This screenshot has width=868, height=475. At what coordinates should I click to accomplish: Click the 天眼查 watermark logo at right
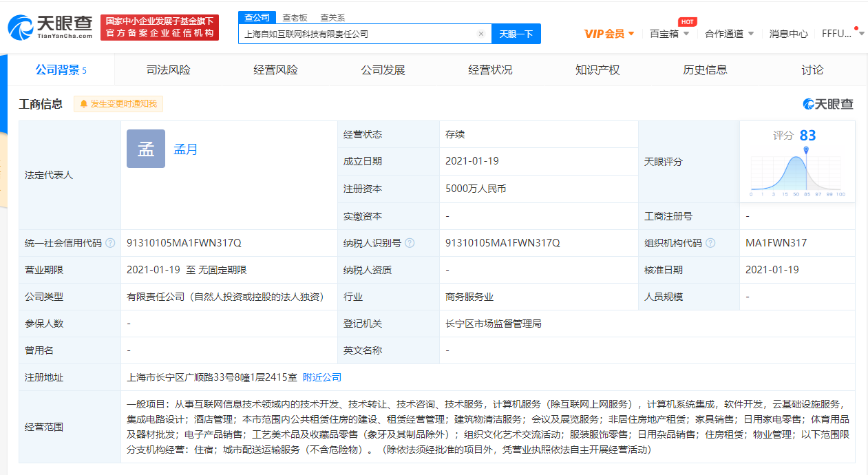pyautogui.click(x=828, y=104)
